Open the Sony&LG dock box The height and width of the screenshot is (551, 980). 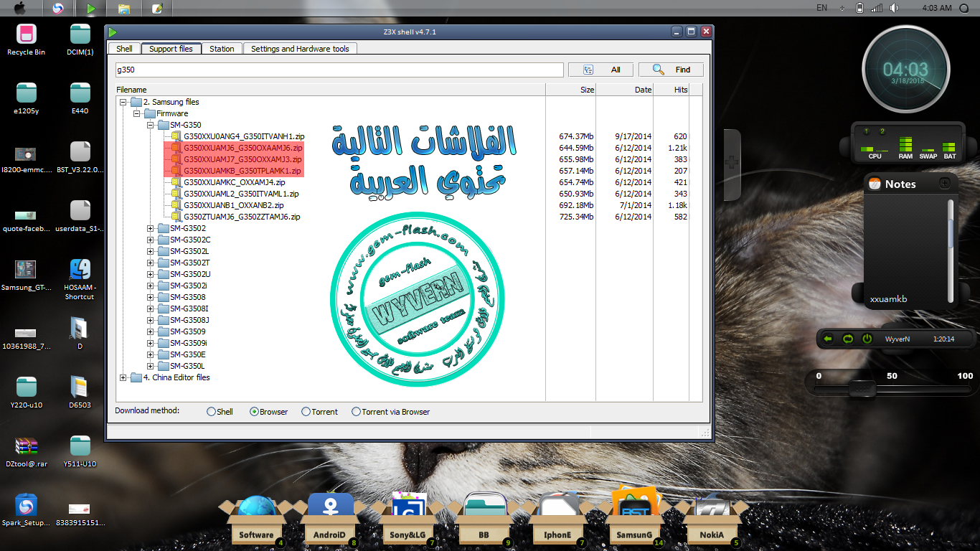point(407,522)
